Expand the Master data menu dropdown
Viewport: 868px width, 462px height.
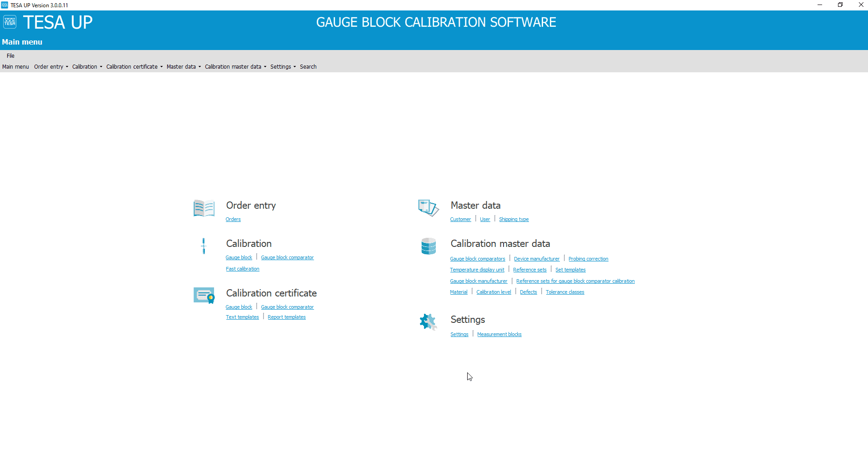pyautogui.click(x=181, y=66)
